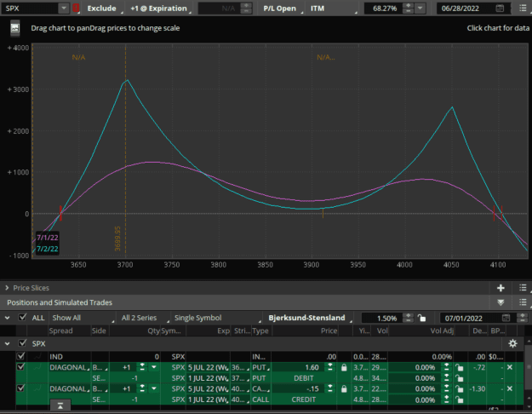Adjust the 1.50% interest rate stepper

pyautogui.click(x=409, y=318)
